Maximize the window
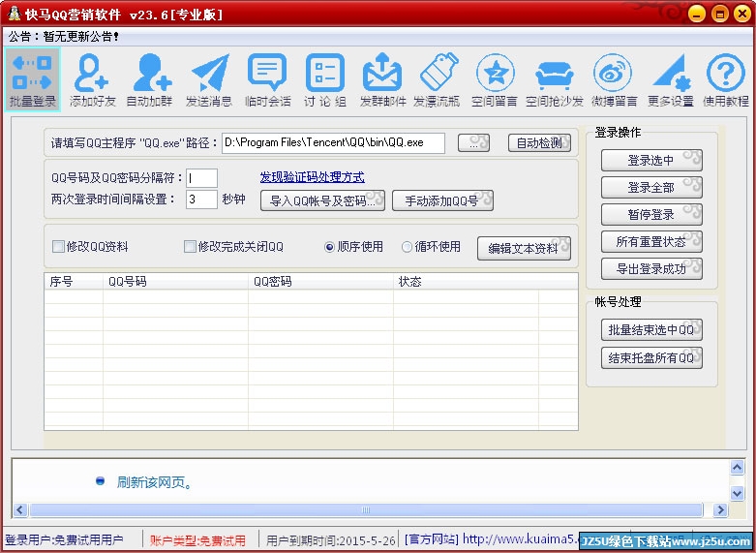Screen dimensions: 756x553 720,14
